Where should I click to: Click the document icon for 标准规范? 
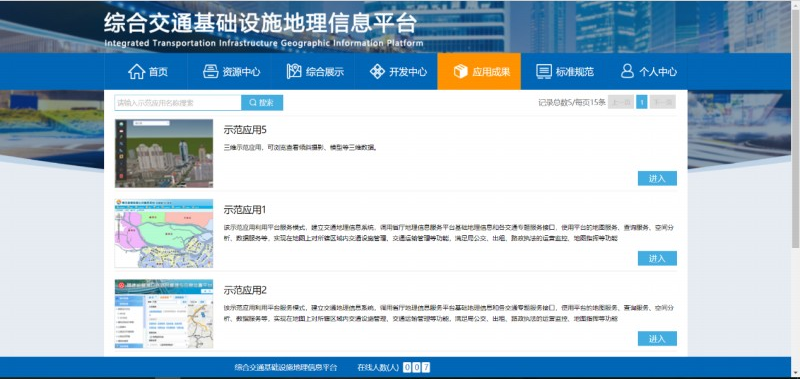click(544, 71)
